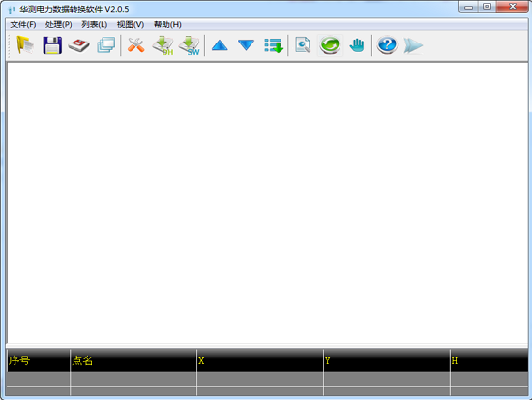Open the 文件(F) menu
This screenshot has width=532, height=400.
[23, 25]
